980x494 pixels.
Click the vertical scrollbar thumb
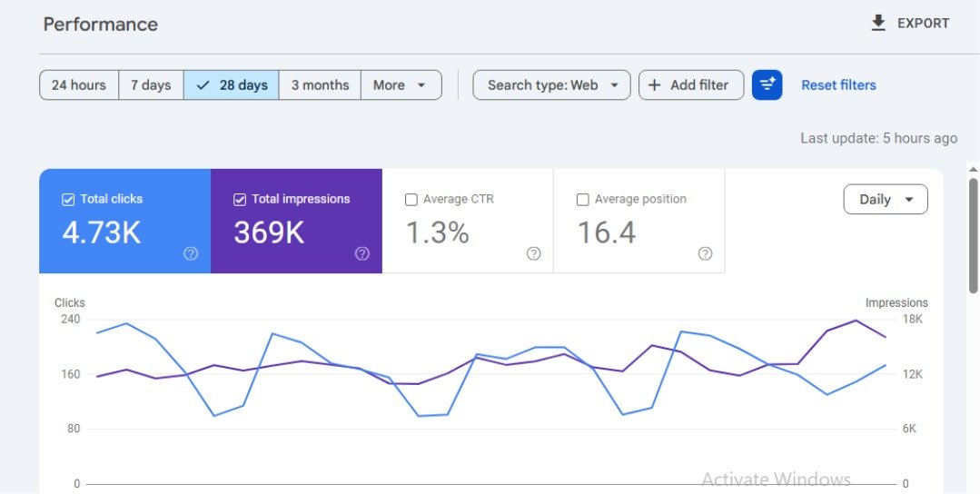(x=973, y=235)
